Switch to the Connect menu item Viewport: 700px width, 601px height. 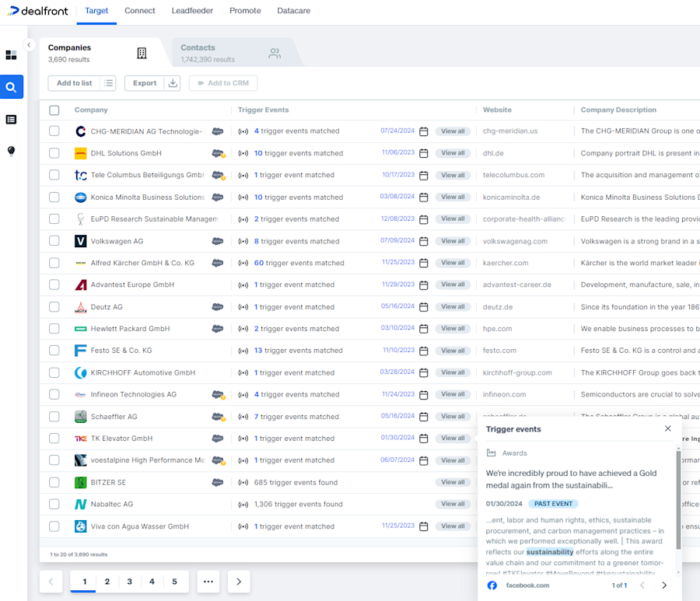point(139,11)
